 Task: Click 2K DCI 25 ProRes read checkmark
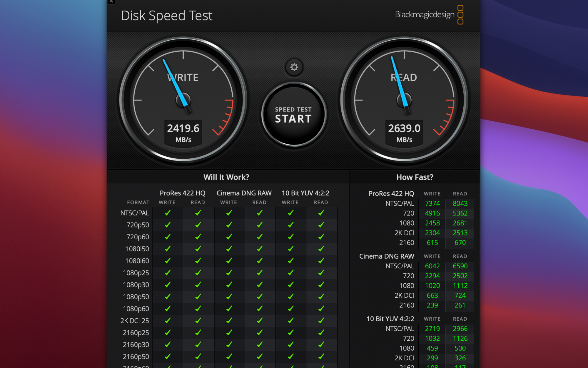click(198, 321)
